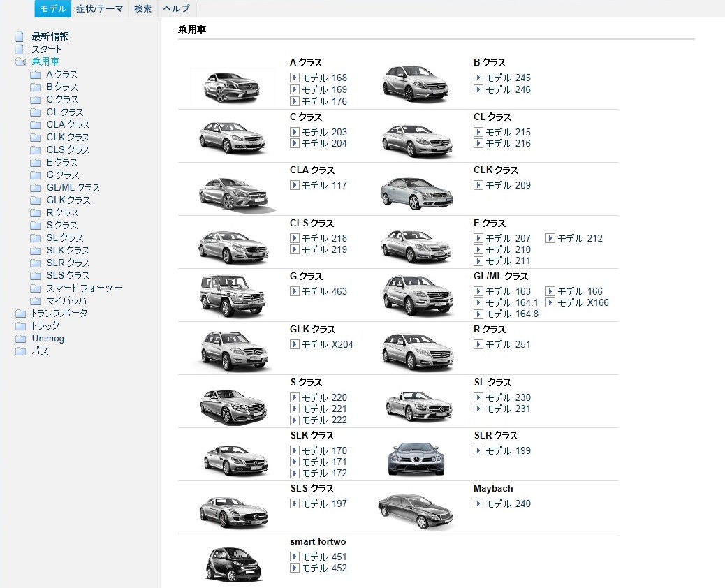
Task: Click arrow icon beside モデル 218
Action: (x=295, y=239)
